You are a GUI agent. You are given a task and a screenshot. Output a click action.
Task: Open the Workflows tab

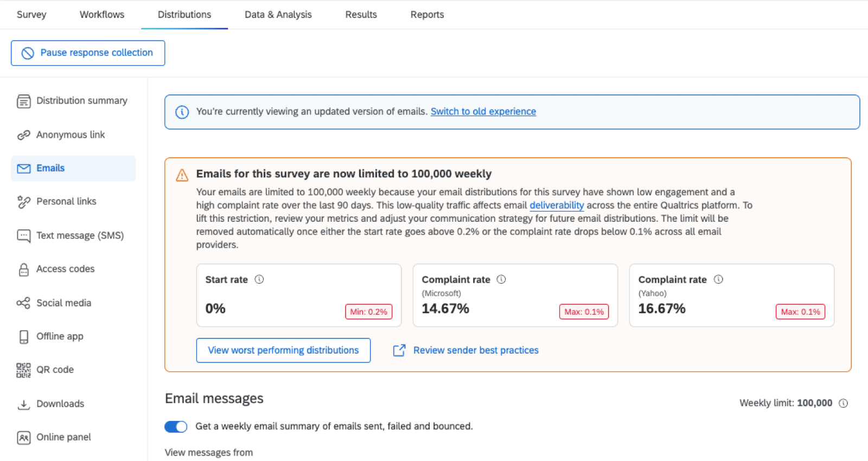coord(102,15)
